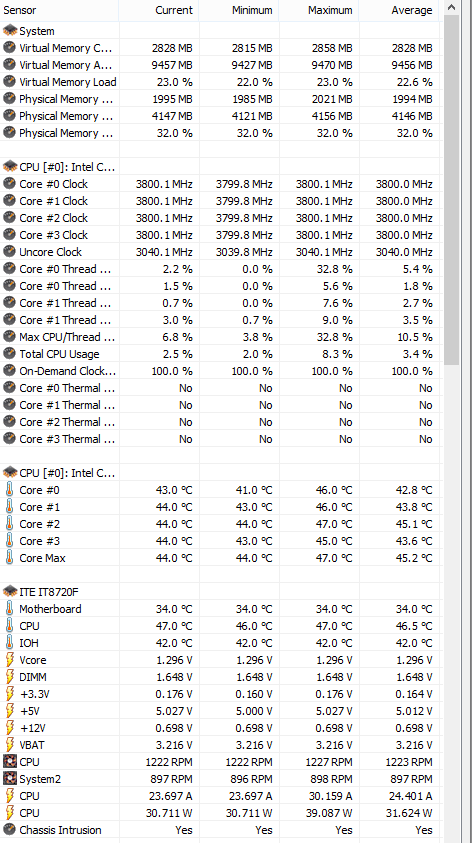Click the Average column header

pos(399,10)
